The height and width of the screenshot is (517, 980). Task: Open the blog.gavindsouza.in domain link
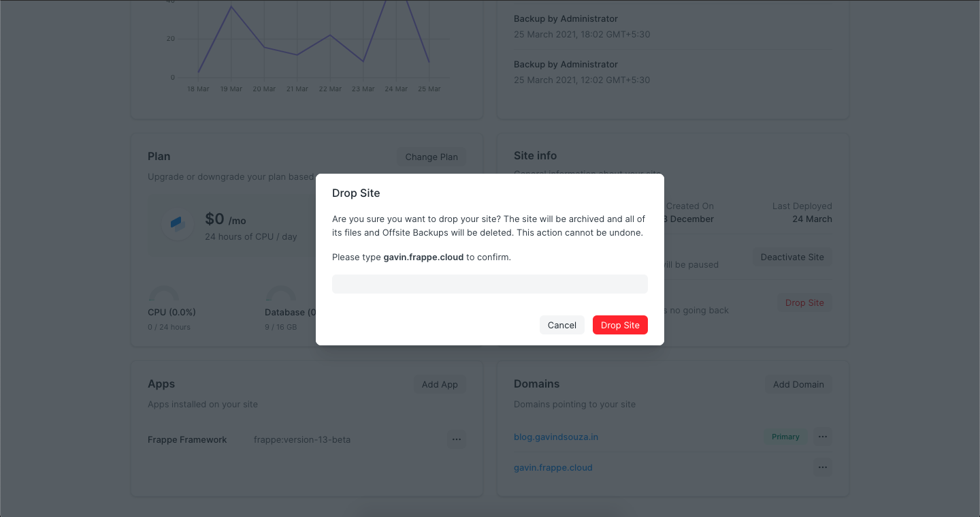[556, 437]
